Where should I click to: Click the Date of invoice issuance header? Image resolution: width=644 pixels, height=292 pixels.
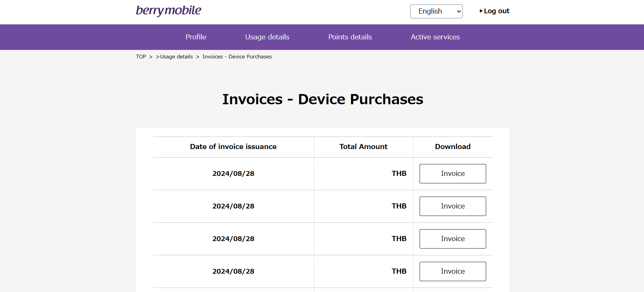233,147
